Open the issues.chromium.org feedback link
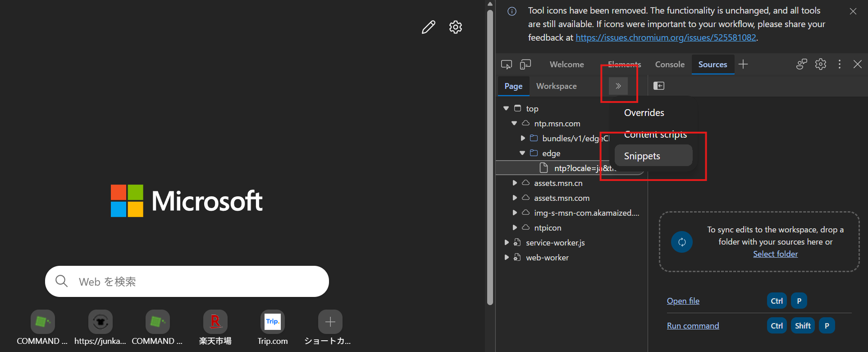 (666, 37)
